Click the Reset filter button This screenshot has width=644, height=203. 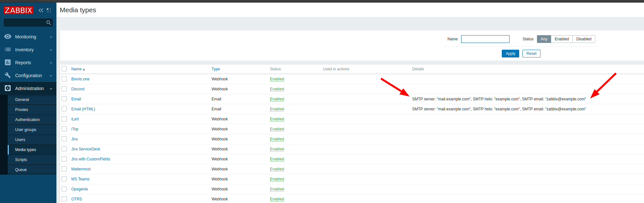[x=531, y=54]
